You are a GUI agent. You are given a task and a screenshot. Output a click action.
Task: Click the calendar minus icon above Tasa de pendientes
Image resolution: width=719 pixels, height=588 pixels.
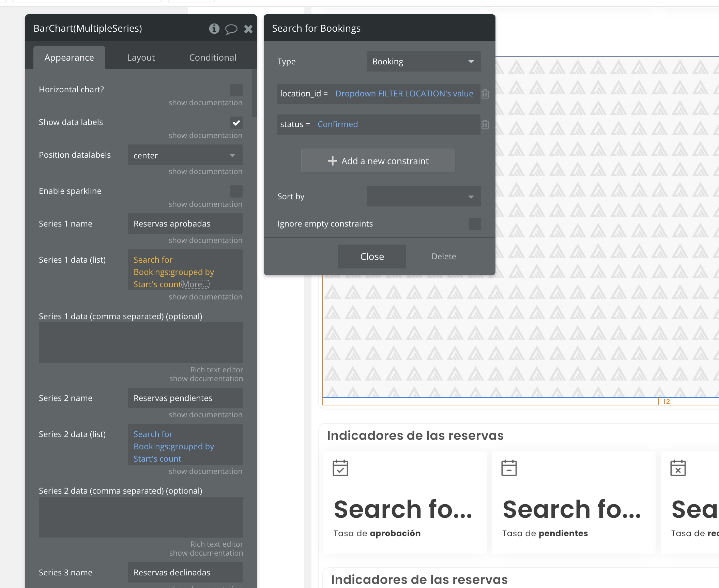tap(509, 468)
